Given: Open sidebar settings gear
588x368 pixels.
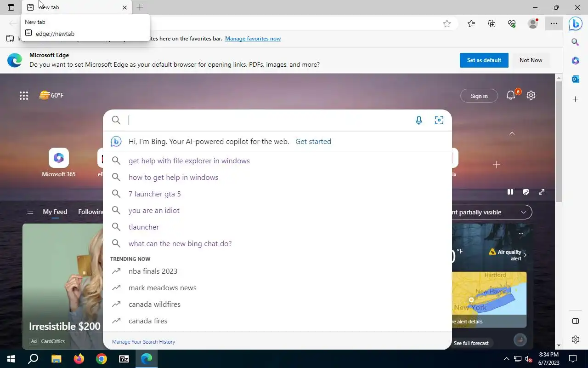Looking at the screenshot, I should (x=575, y=339).
